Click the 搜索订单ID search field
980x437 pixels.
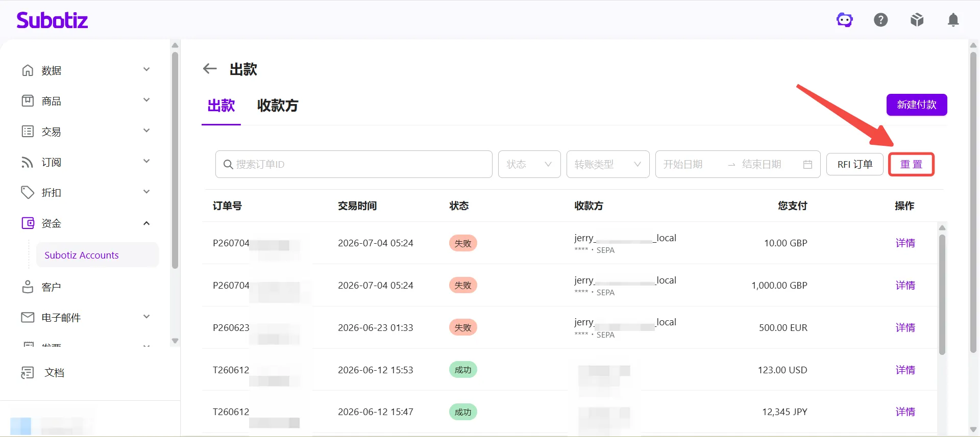pos(354,164)
